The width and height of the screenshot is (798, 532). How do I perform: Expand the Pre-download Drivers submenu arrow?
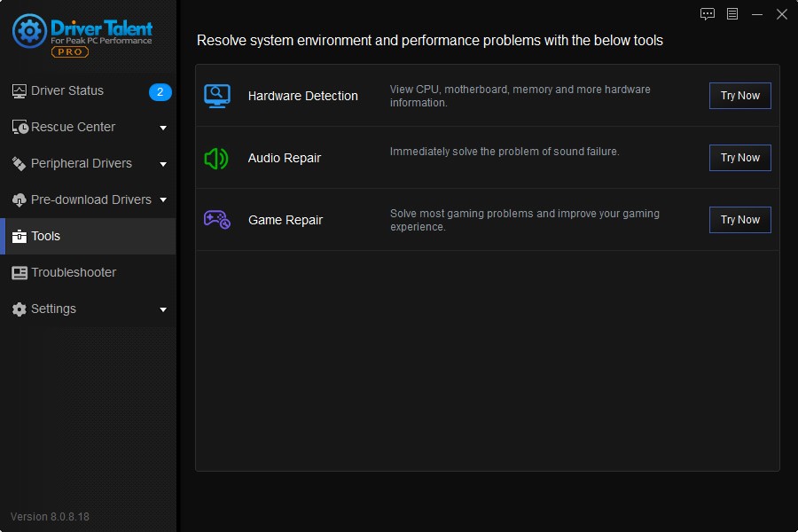tap(163, 200)
